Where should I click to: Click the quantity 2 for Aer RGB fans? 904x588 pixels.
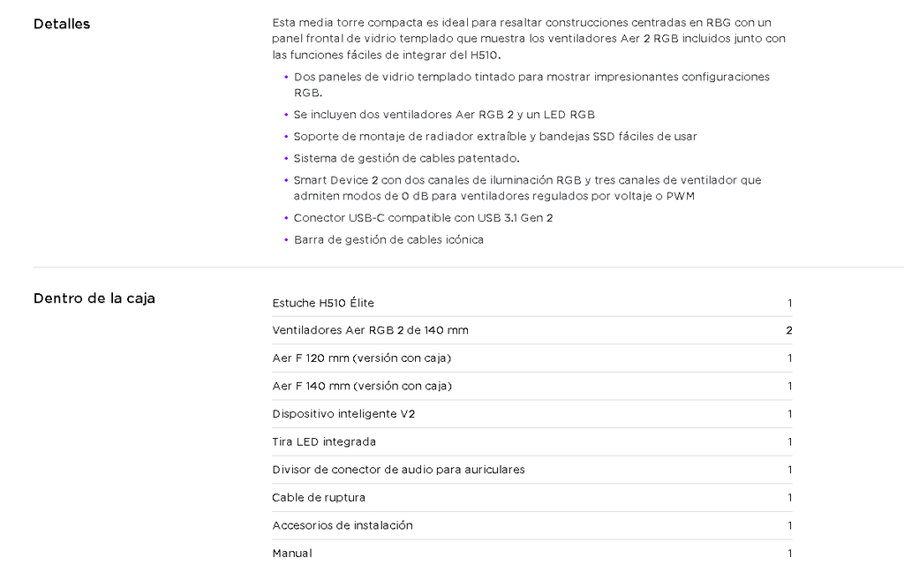(789, 331)
